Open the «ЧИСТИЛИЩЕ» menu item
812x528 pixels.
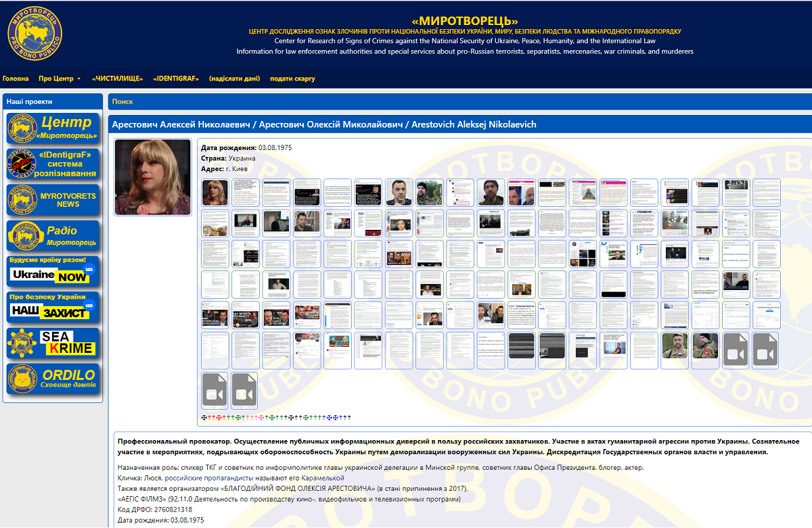[x=117, y=78]
